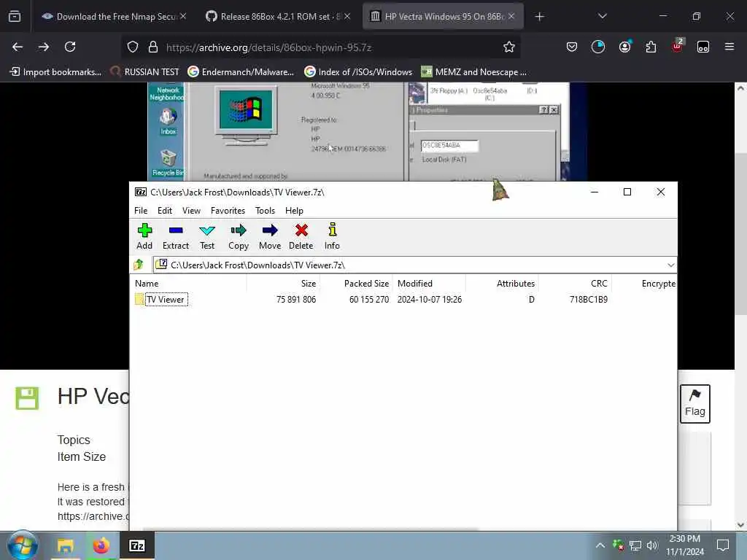Image resolution: width=747 pixels, height=560 pixels.
Task: Open the list all tabs dropdown
Action: [x=602, y=16]
